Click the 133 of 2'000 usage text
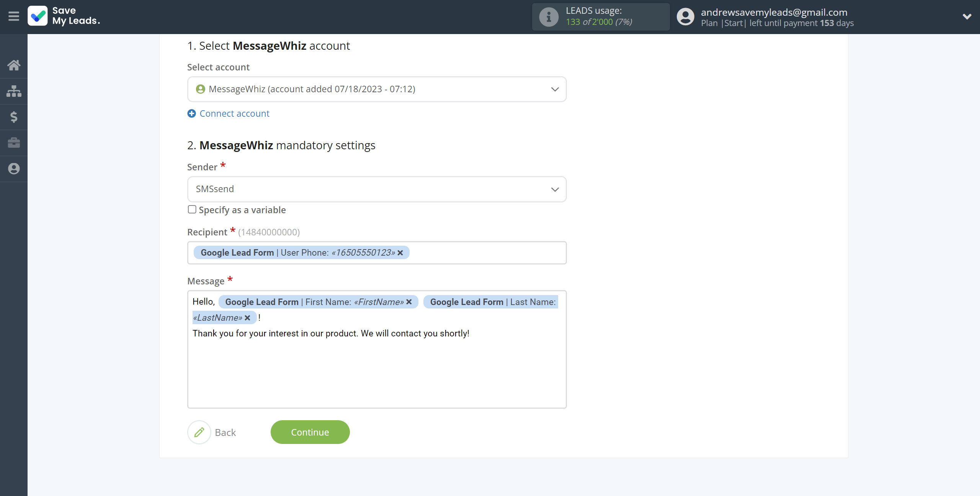 click(599, 22)
